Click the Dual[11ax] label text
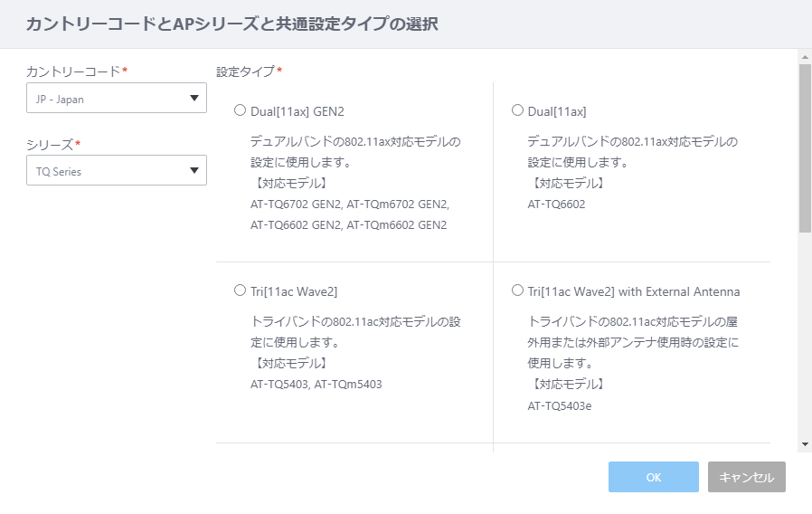Viewport: 812px width, 514px height. pyautogui.click(x=557, y=111)
